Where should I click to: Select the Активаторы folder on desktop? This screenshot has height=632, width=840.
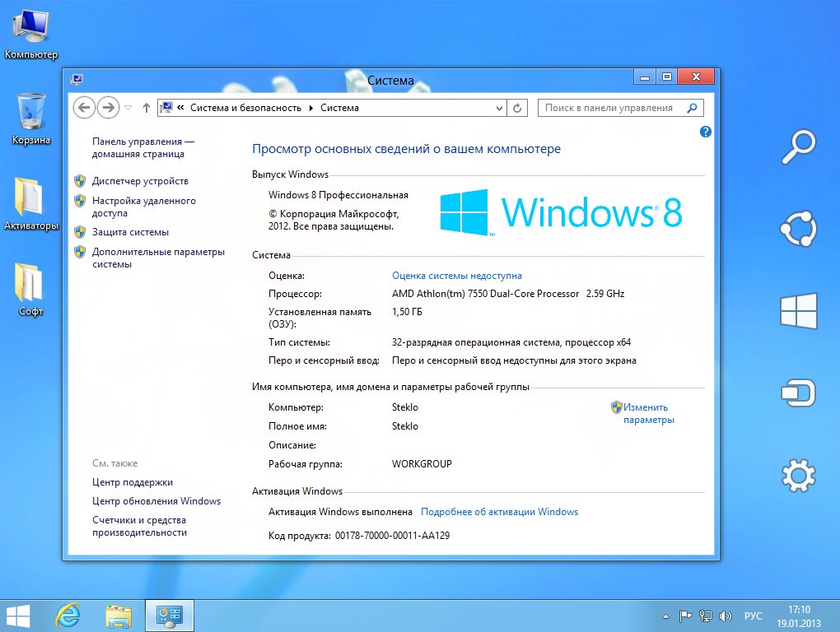tap(30, 204)
